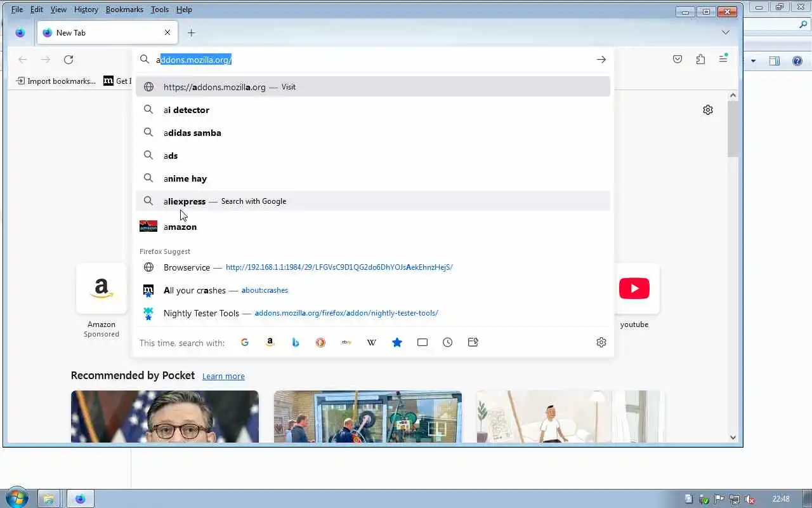Open the Browservice Firefox Suggest entry
Image resolution: width=812 pixels, height=508 pixels.
tap(373, 267)
